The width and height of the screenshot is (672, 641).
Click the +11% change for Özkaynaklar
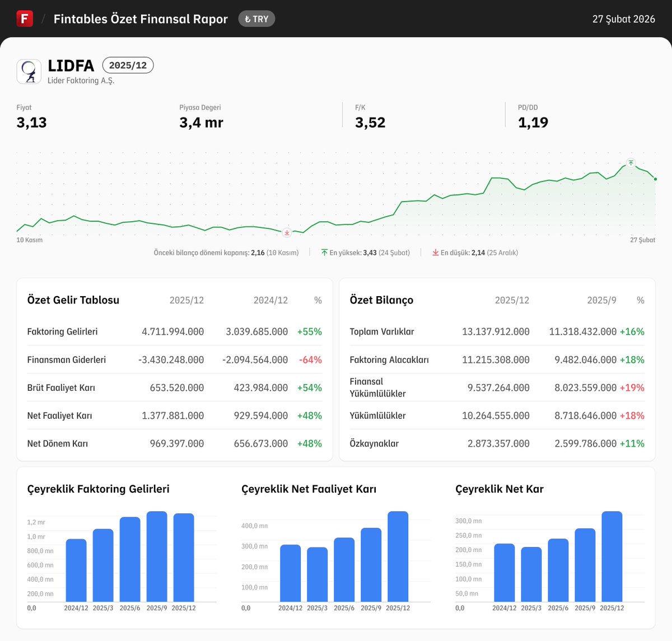[632, 443]
